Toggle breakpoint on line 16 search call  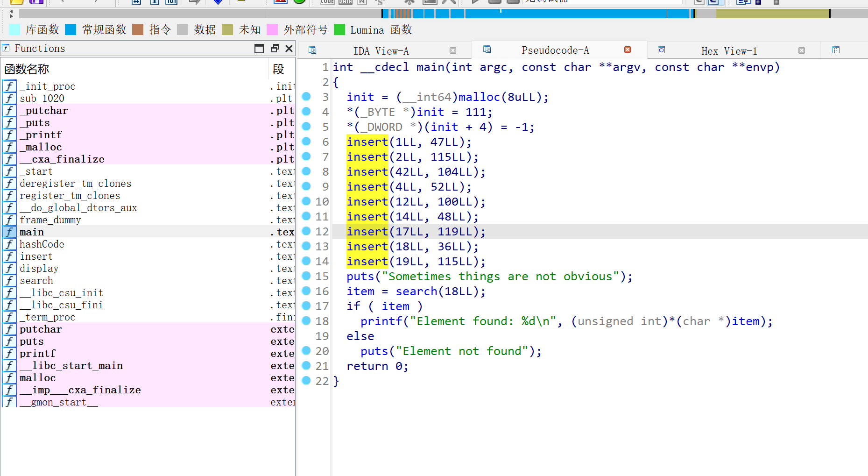[x=306, y=291]
